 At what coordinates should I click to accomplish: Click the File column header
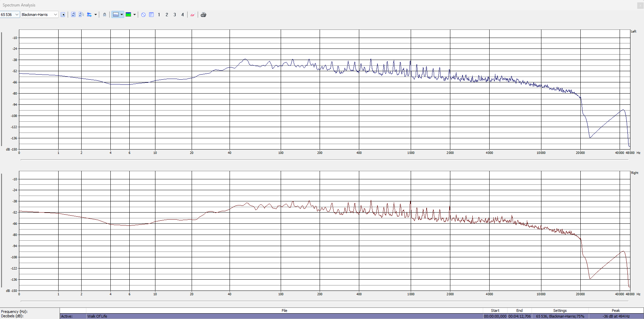(x=284, y=311)
